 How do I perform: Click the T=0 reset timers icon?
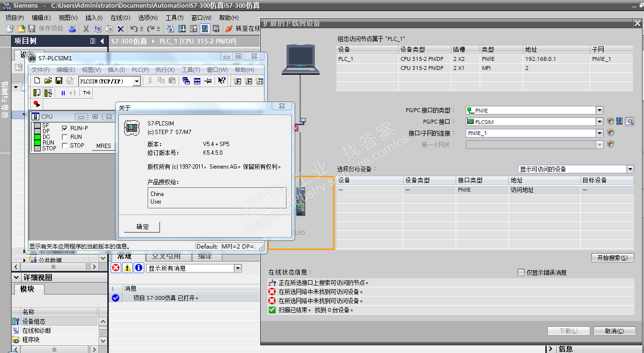(x=87, y=93)
